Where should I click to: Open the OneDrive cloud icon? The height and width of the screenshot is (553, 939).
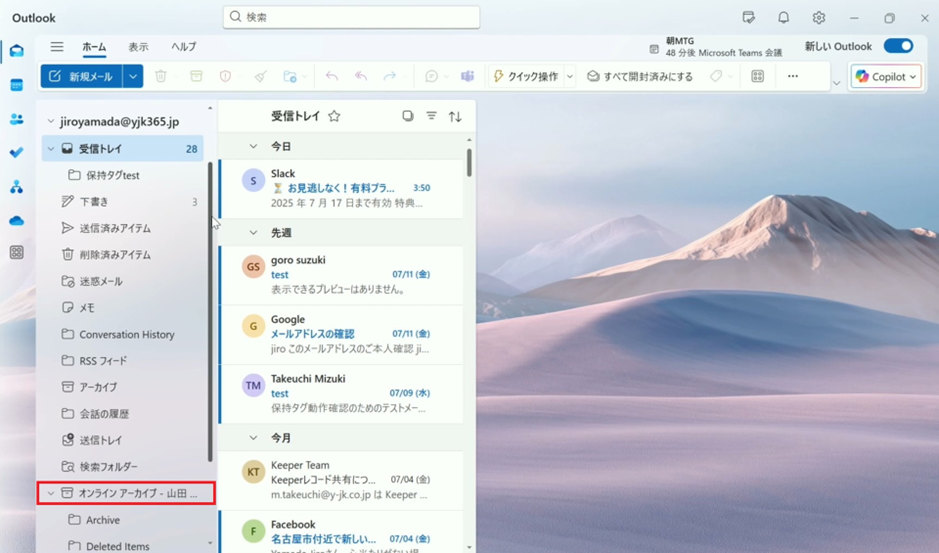pyautogui.click(x=17, y=221)
